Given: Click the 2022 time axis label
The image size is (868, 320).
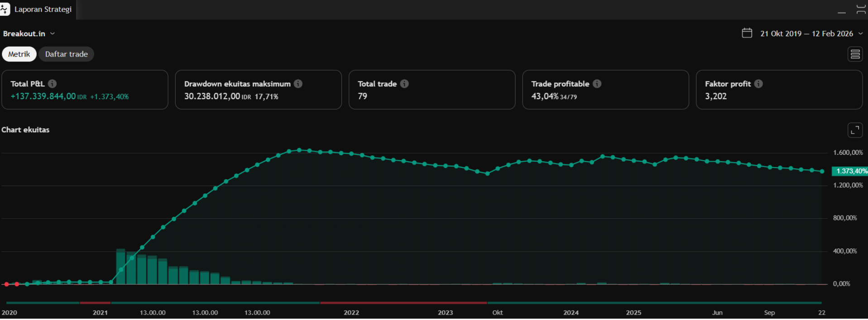Looking at the screenshot, I should click(x=351, y=313).
